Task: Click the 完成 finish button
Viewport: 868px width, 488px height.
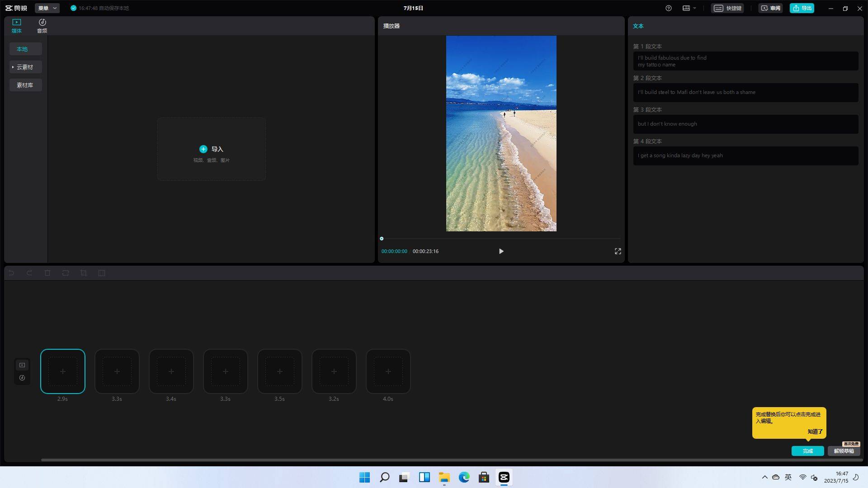Action: 807,451
